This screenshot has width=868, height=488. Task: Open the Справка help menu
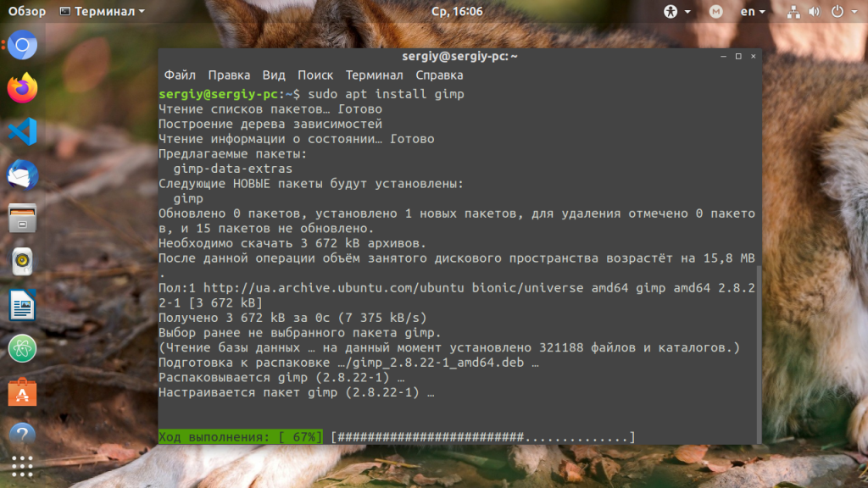pos(439,75)
